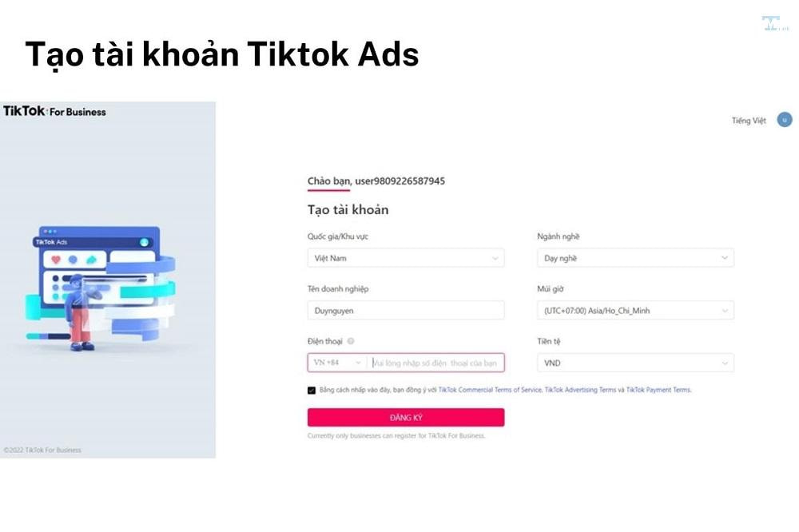Viewport: 799px width, 532px height.
Task: Click the TikTok Ads illustration
Action: 100,285
